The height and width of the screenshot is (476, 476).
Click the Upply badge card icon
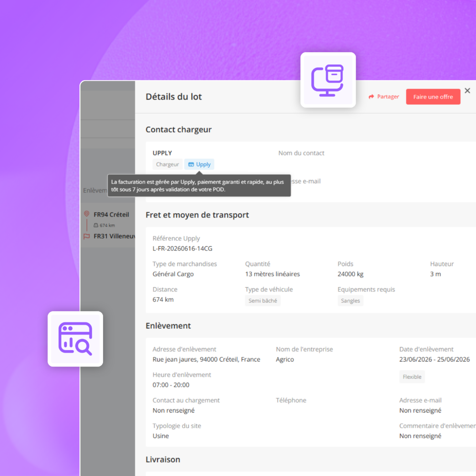click(191, 164)
